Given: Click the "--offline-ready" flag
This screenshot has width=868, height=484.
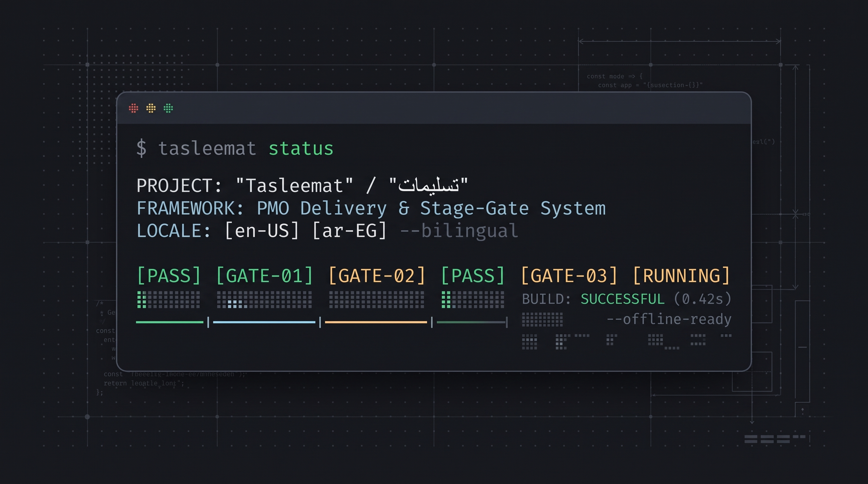Looking at the screenshot, I should point(669,319).
